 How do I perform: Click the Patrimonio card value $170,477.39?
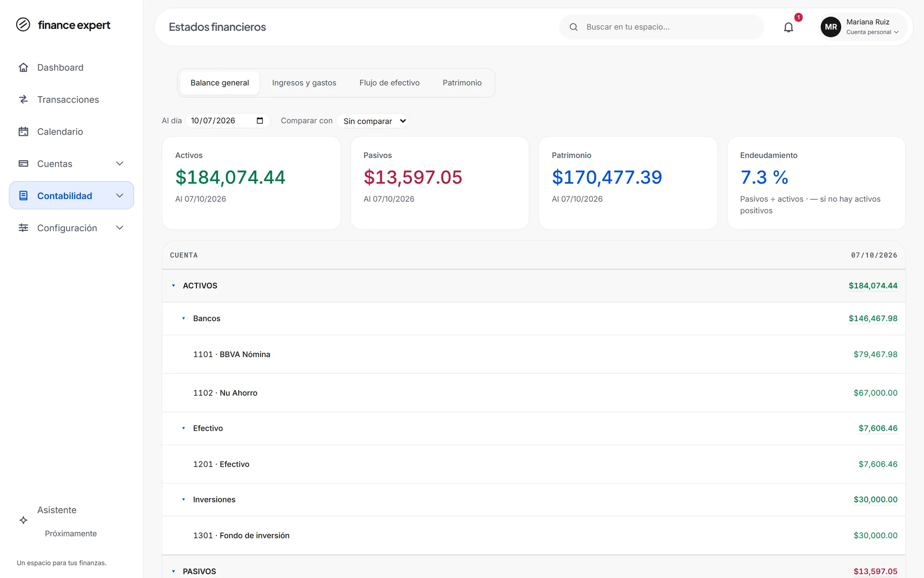pyautogui.click(x=607, y=177)
